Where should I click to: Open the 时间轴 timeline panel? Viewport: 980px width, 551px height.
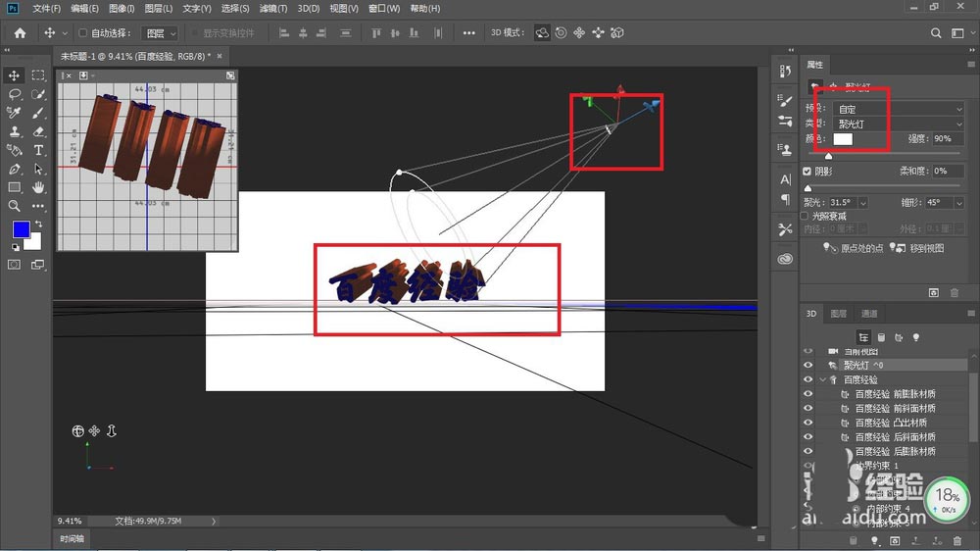72,539
